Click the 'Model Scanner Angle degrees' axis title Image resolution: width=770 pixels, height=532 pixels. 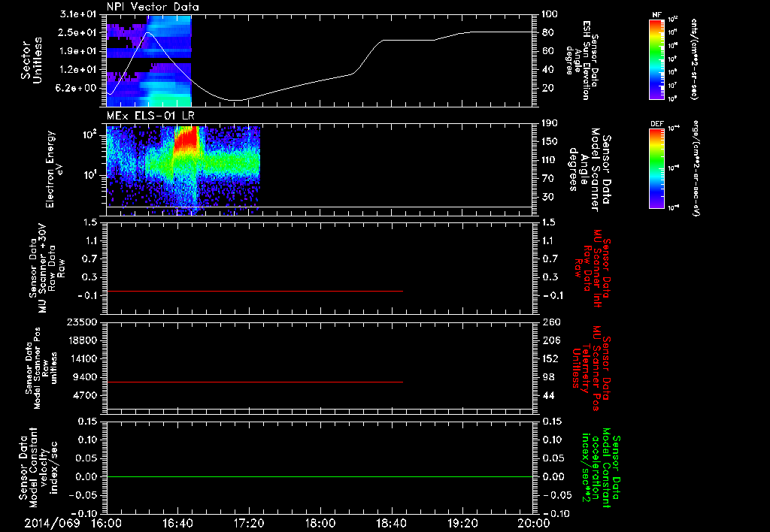click(591, 170)
